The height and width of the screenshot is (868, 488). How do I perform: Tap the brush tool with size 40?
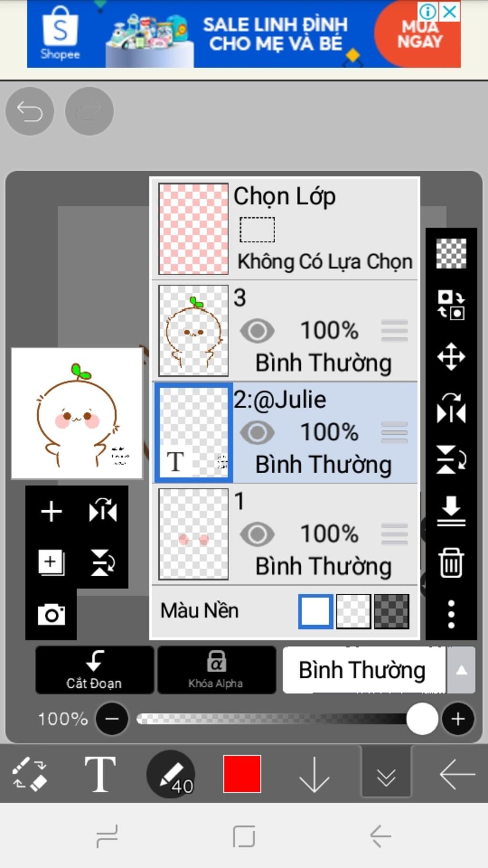(x=171, y=774)
